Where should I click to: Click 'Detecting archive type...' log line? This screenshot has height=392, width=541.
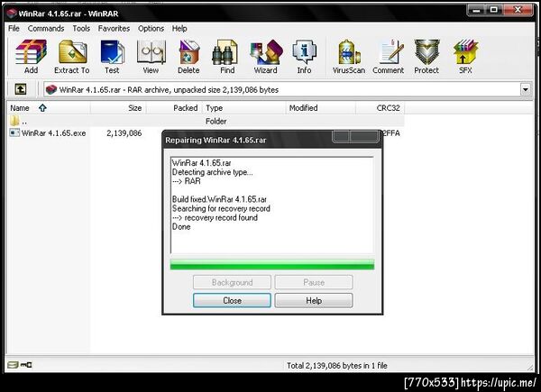[x=212, y=172]
